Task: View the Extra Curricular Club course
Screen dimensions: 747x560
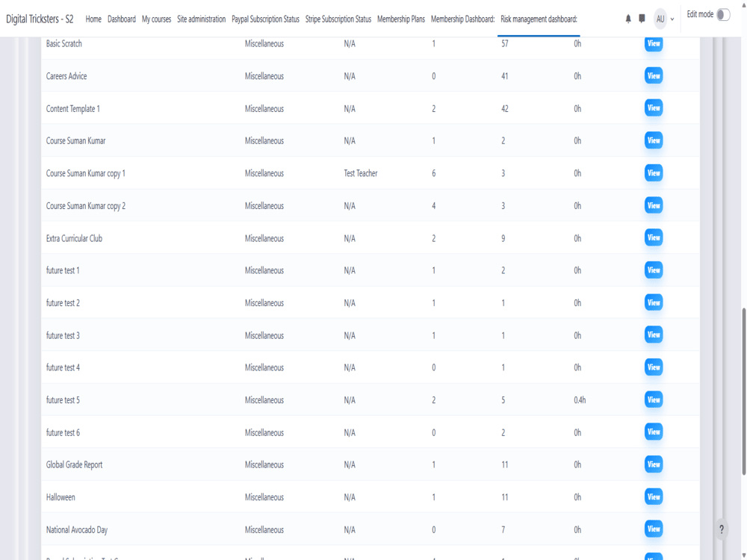Action: [654, 237]
